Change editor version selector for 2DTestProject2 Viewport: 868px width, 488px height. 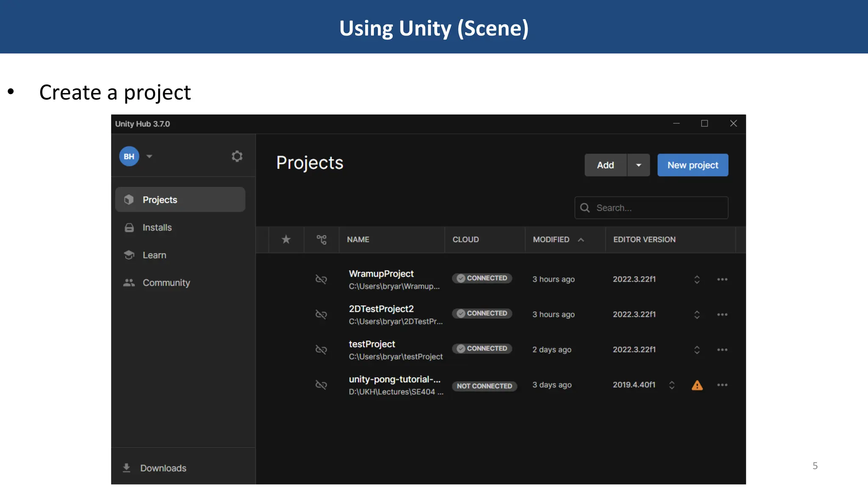697,314
